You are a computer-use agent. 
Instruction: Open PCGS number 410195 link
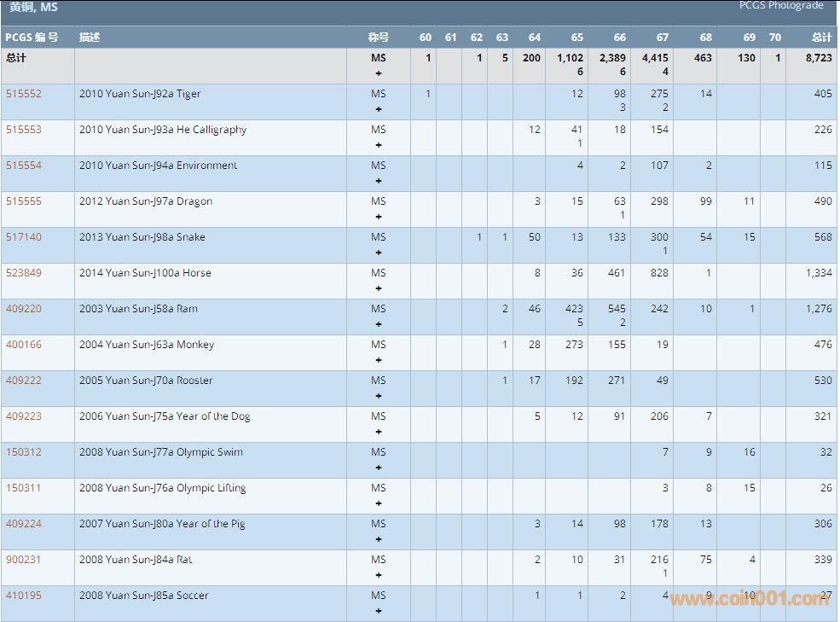pos(23,596)
